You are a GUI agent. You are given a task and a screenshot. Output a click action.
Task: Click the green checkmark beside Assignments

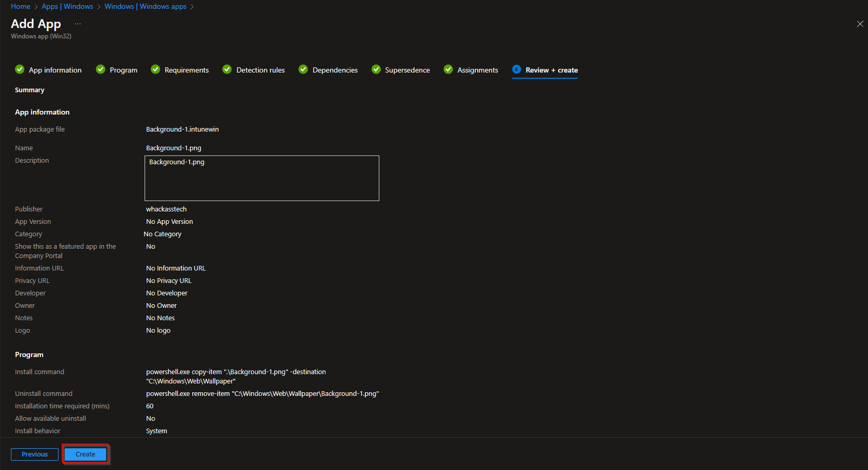click(448, 69)
